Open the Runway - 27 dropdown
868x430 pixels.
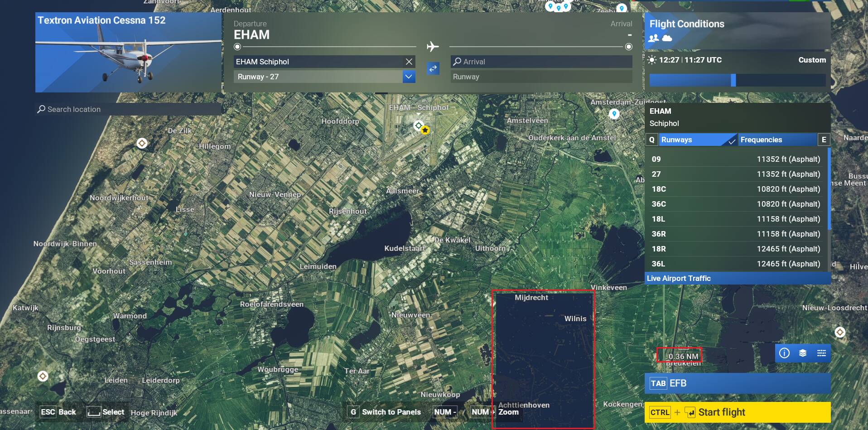tap(409, 77)
